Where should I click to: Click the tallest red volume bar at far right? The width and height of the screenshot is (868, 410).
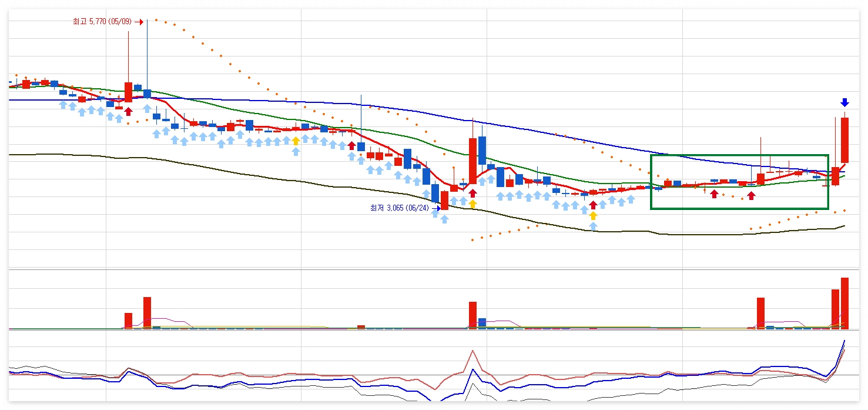pos(844,303)
